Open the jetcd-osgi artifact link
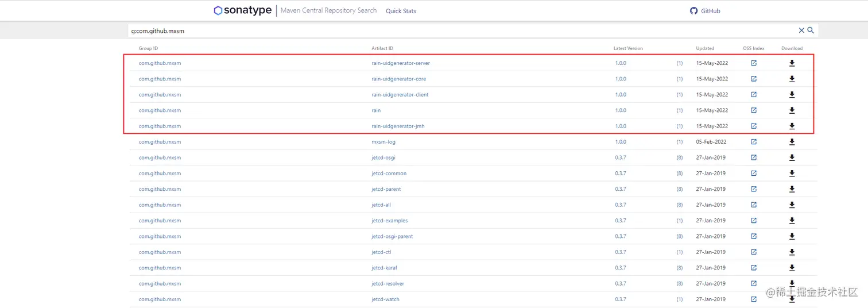The width and height of the screenshot is (868, 308). 383,157
